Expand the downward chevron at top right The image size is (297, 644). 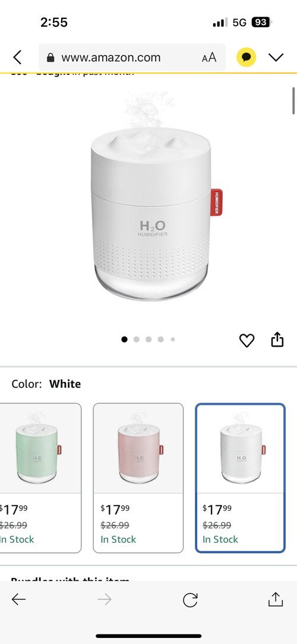point(276,57)
